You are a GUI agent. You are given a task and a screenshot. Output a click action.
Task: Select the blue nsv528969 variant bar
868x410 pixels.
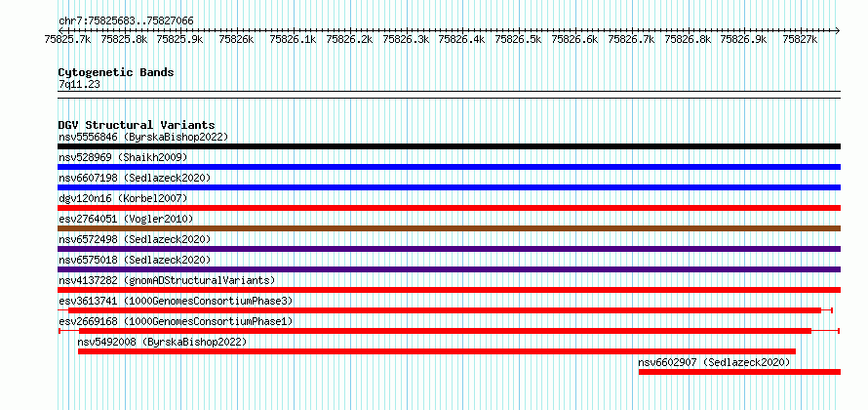tap(449, 167)
